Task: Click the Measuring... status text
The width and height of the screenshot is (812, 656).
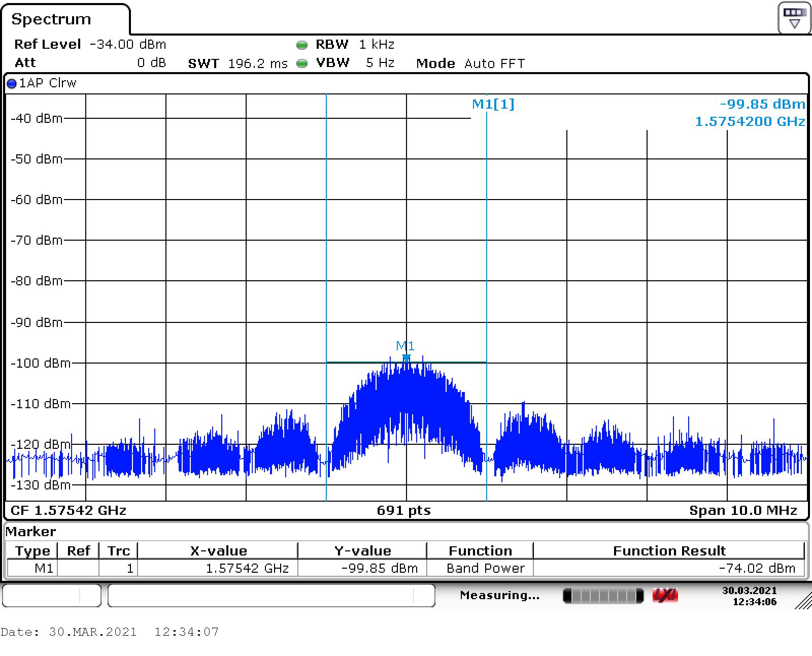Action: (x=499, y=595)
